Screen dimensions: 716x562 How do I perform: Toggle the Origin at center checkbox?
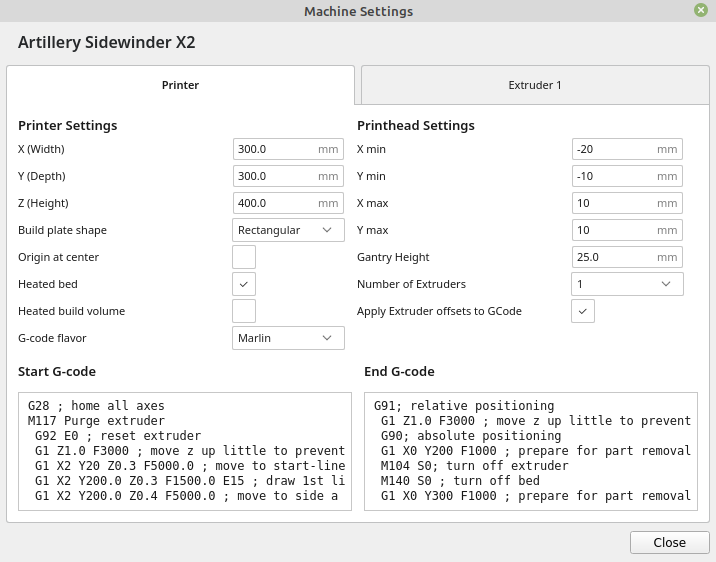tap(244, 257)
